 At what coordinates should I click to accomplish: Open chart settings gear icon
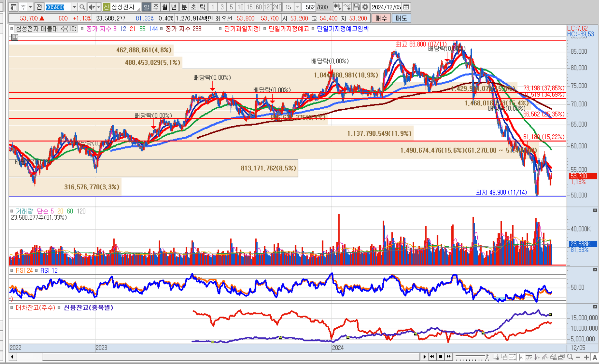(365, 7)
